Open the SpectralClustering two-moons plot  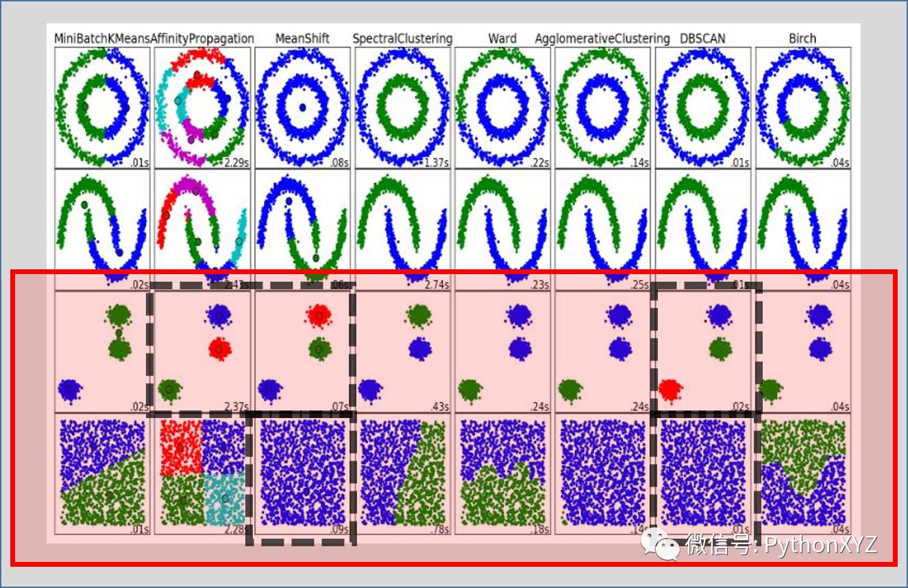403,230
